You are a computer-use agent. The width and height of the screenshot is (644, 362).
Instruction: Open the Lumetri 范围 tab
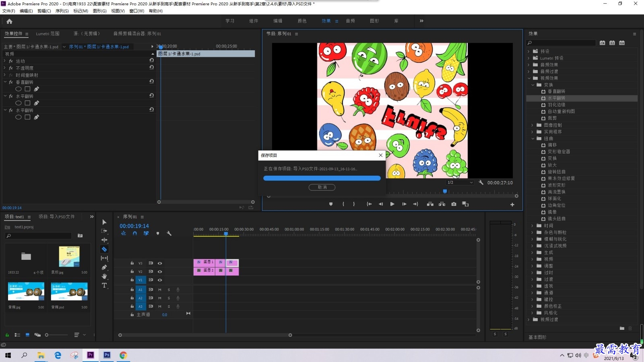pos(47,34)
